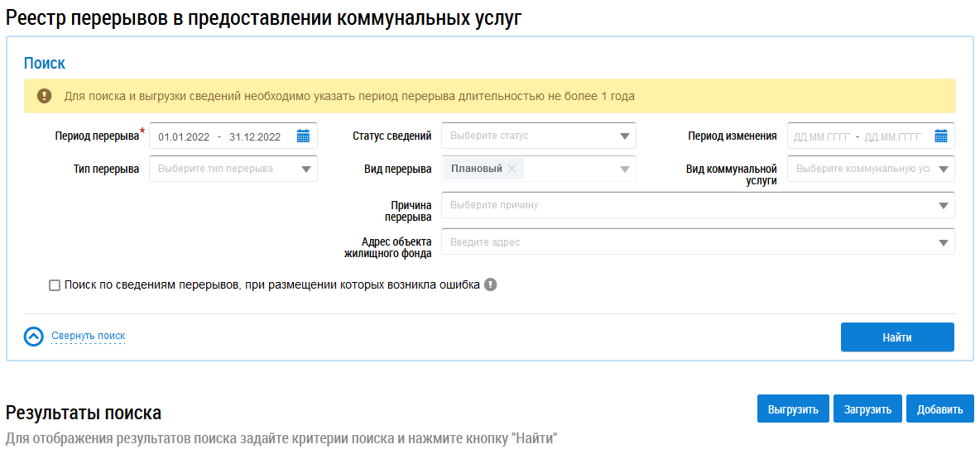The height and width of the screenshot is (454, 980).
Task: Click the collapse search chevron circle icon
Action: (33, 337)
